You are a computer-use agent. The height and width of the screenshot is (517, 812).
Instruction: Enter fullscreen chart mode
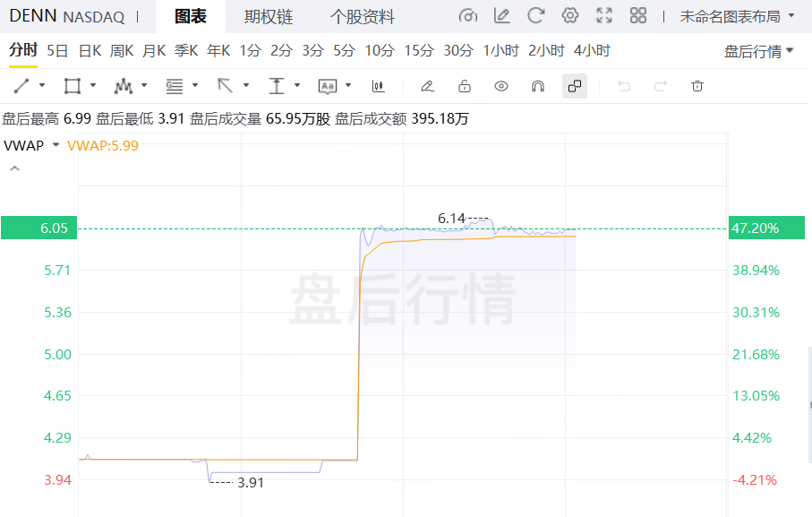click(604, 16)
